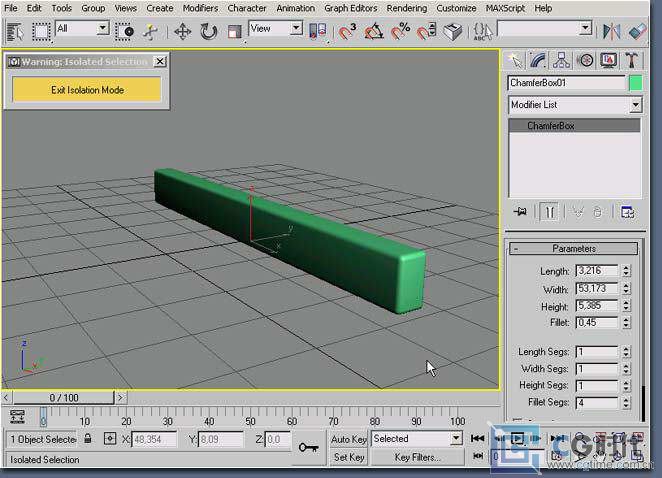Click the time slider left arrow
Viewport: 662px width, 478px height.
6,397
